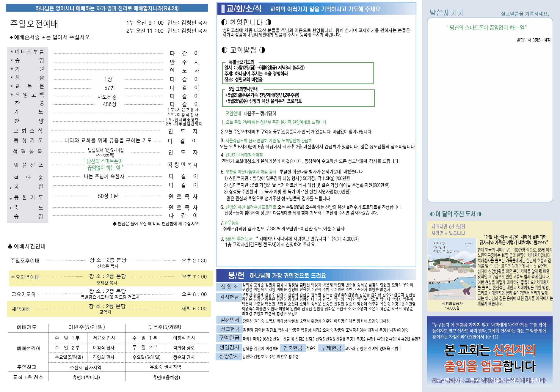The height and width of the screenshot is (392, 560).
Task: Select the 5월 교회행사안내 box title
Action: coord(243,89)
